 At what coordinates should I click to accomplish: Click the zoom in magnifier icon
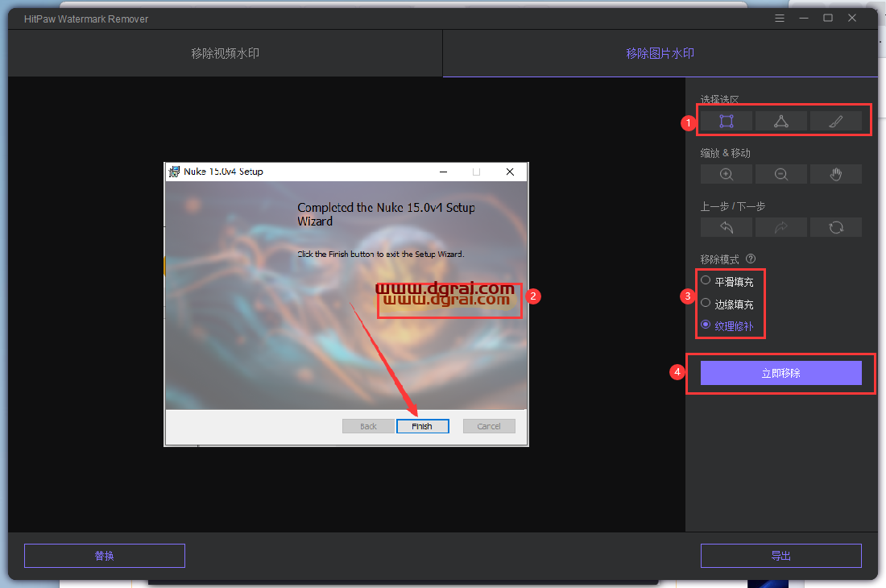click(726, 174)
